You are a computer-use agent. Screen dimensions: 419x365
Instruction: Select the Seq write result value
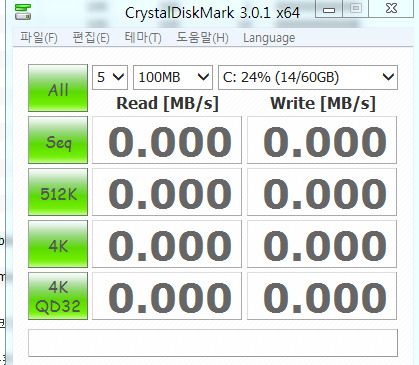(322, 140)
